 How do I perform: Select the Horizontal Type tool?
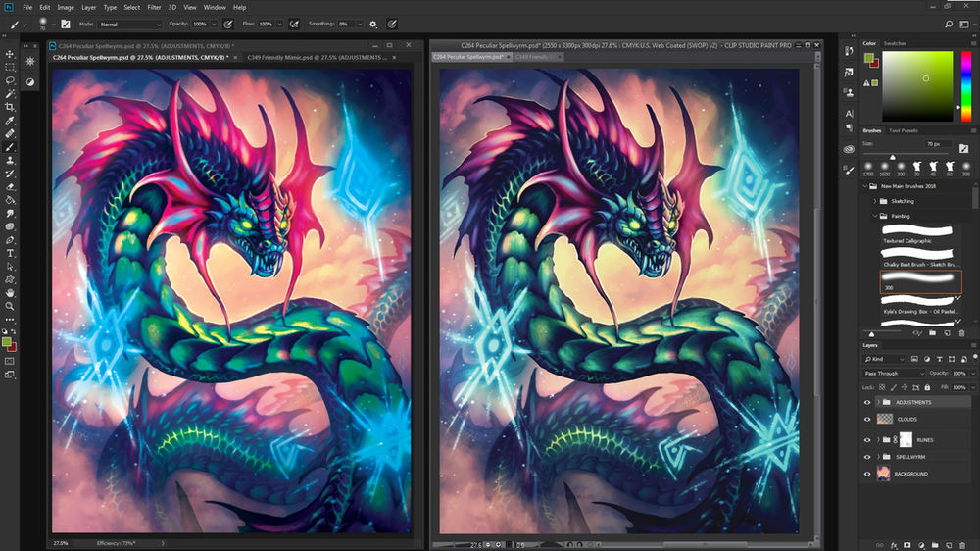(10, 253)
